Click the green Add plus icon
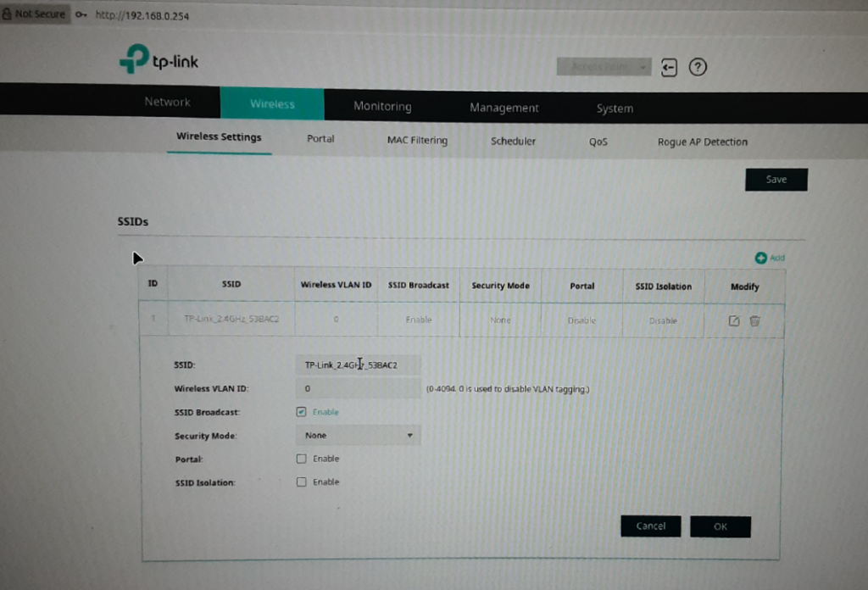Screen dimensions: 868x590 760,258
